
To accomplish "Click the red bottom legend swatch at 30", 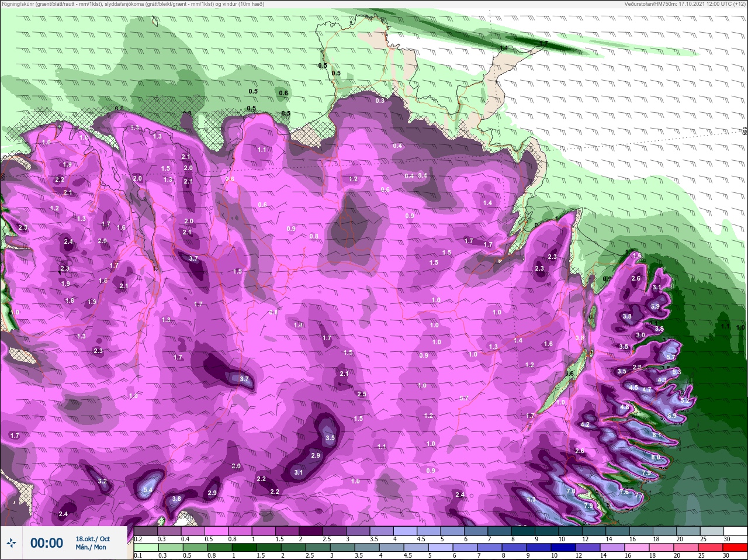I will tap(735, 548).
